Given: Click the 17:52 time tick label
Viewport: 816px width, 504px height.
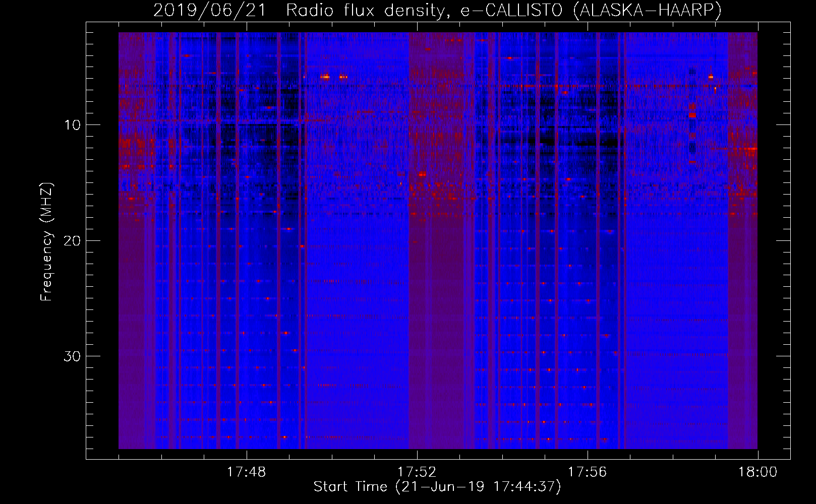Looking at the screenshot, I should (x=417, y=472).
